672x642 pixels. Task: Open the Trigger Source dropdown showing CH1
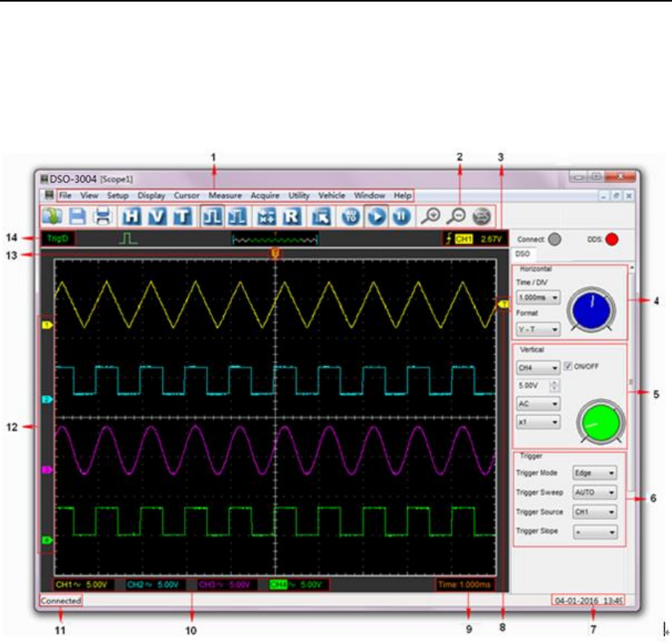pos(595,512)
